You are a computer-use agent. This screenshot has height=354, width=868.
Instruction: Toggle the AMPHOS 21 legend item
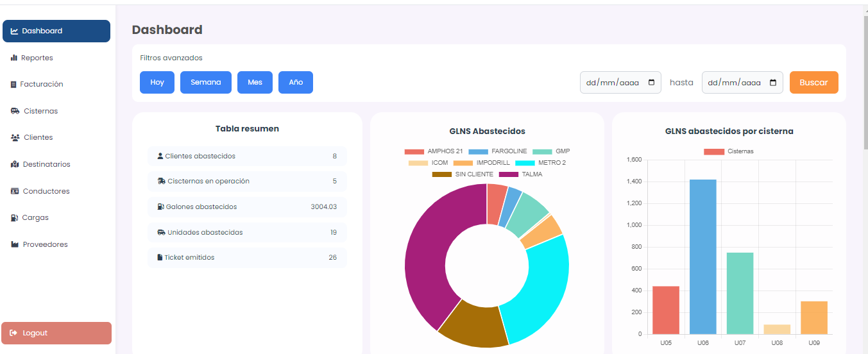click(434, 151)
